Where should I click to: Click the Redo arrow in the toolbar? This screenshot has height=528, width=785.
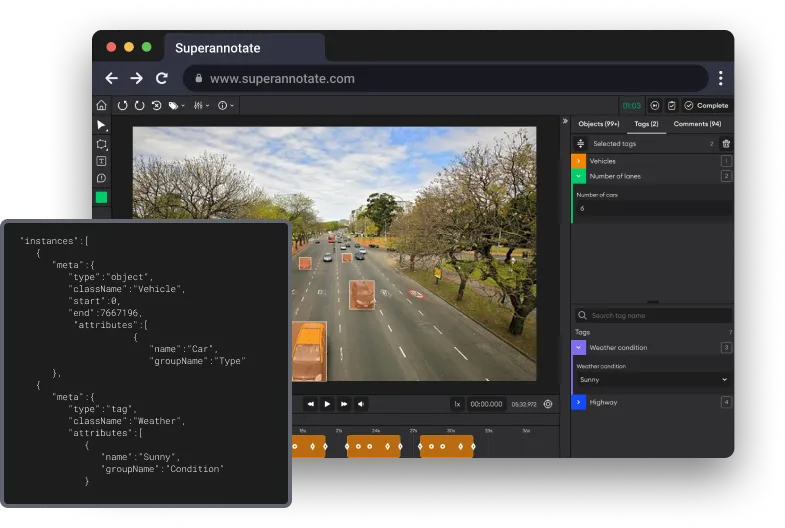[139, 105]
